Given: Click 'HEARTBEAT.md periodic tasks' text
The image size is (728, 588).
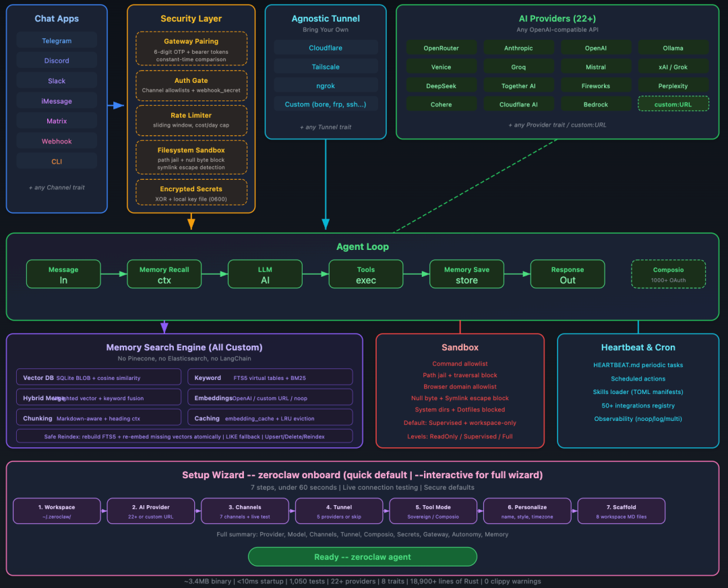Looking at the screenshot, I should coord(638,365).
